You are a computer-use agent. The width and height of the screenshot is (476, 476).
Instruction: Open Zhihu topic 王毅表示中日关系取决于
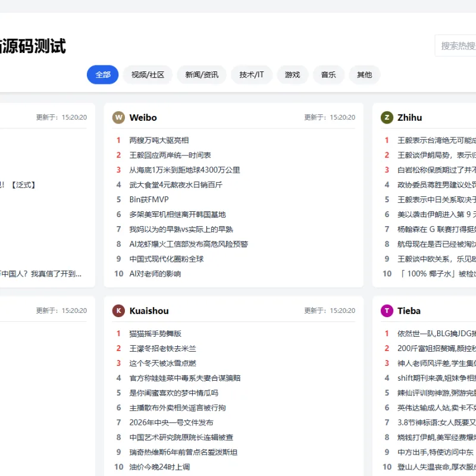tap(437, 199)
